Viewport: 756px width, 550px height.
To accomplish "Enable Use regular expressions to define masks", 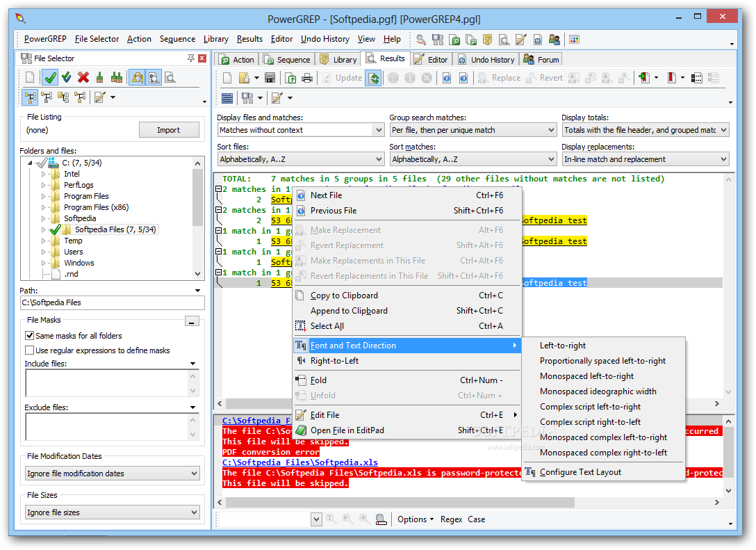I will [x=29, y=350].
